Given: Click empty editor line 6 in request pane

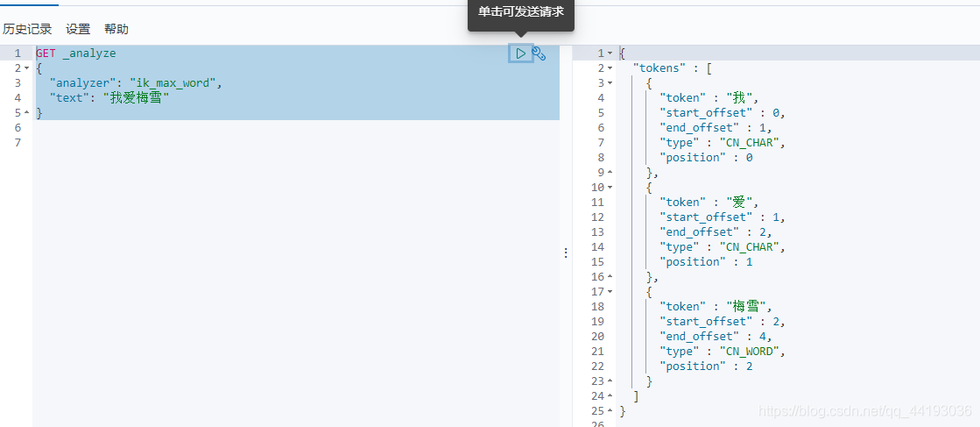Looking at the screenshot, I should click(297, 128).
